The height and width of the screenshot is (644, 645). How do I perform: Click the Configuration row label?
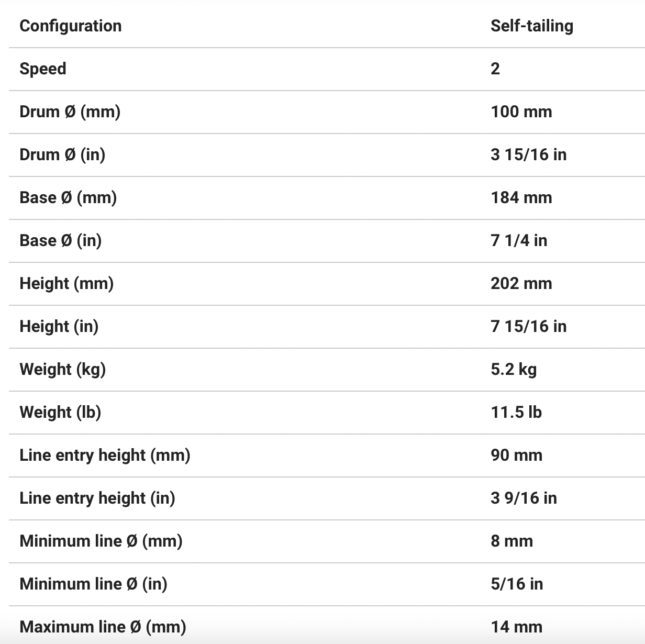point(71,26)
